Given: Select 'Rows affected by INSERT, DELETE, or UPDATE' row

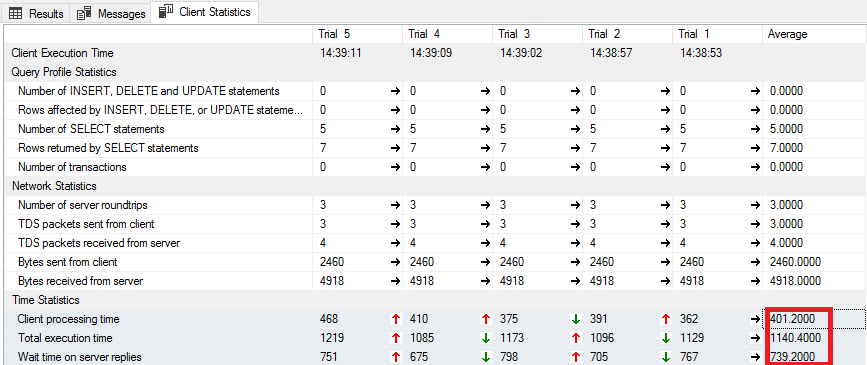Looking at the screenshot, I should click(x=161, y=110).
